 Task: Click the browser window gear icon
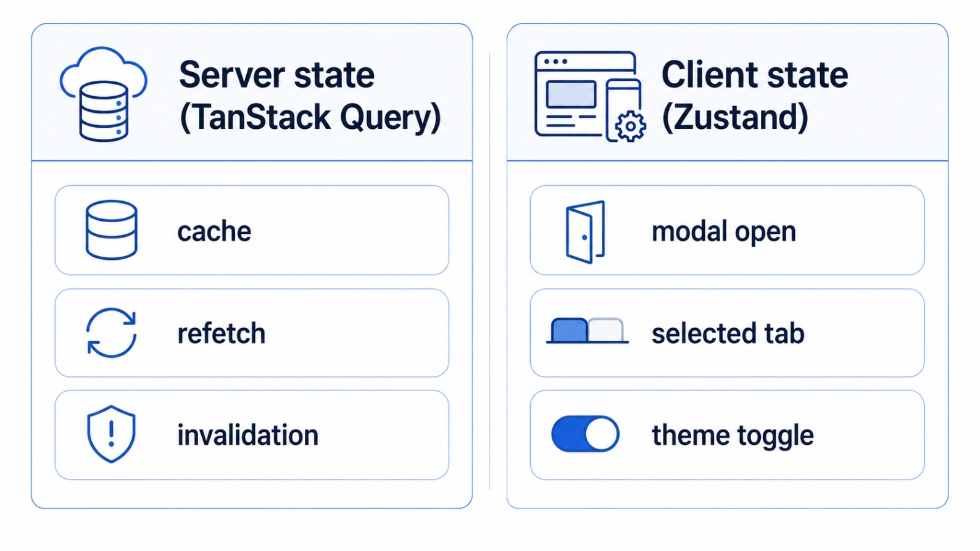590,96
